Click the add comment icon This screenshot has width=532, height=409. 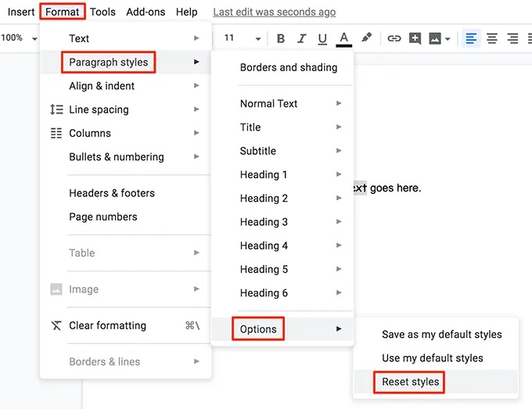click(x=415, y=38)
